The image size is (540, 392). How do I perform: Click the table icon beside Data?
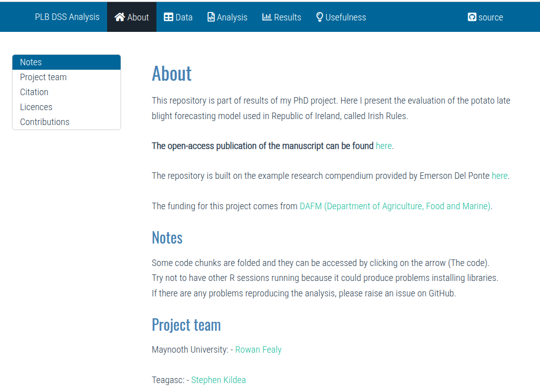pyautogui.click(x=168, y=17)
